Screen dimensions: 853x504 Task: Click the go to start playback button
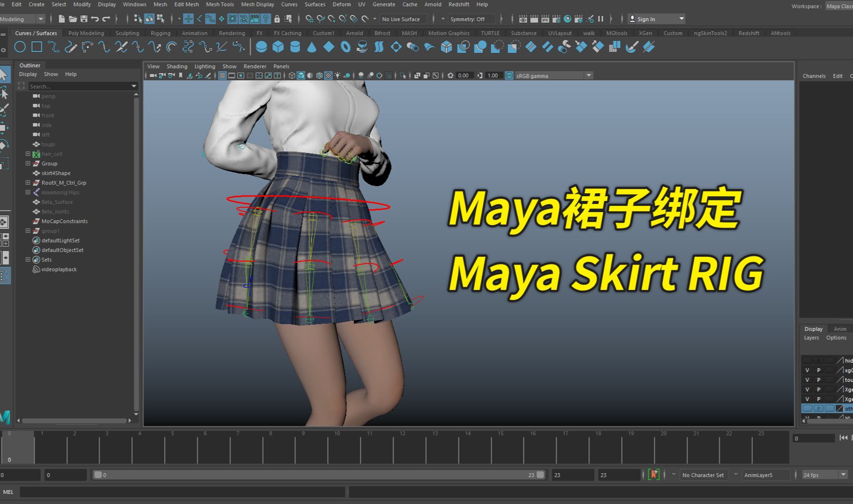[843, 438]
